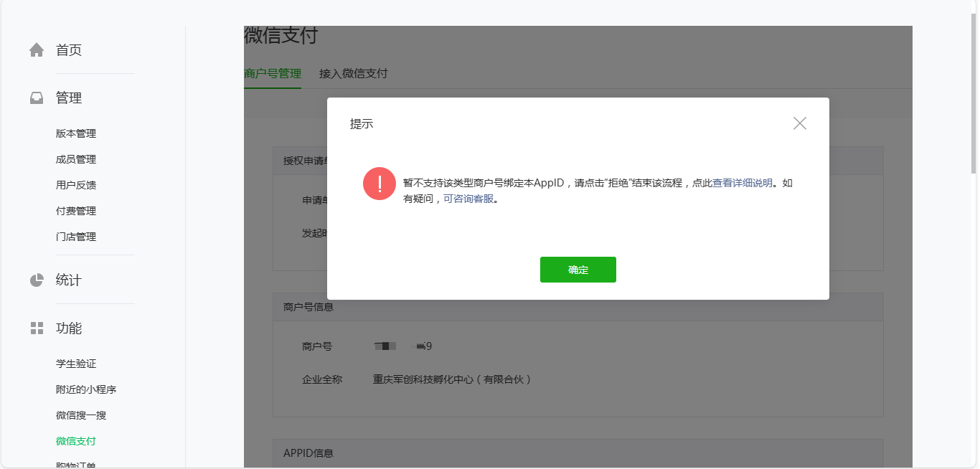This screenshot has height=469, width=980.
Task: Click the home icon beside 首页
Action: click(37, 50)
